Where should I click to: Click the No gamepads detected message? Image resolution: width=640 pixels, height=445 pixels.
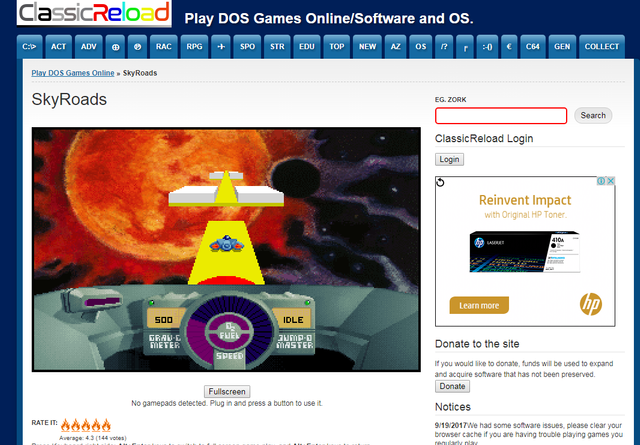click(x=227, y=403)
